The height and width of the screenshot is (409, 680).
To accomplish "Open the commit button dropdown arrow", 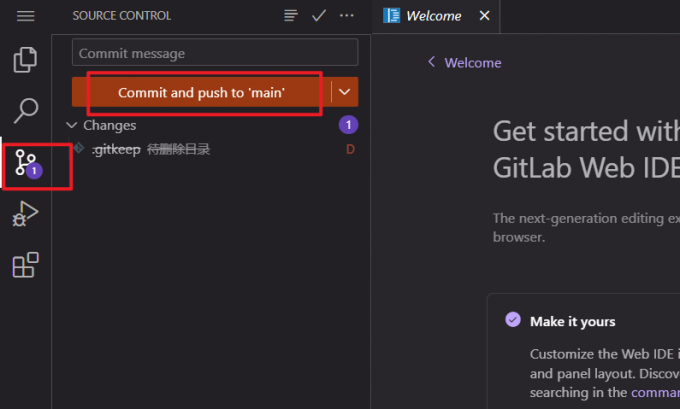I will click(x=345, y=92).
